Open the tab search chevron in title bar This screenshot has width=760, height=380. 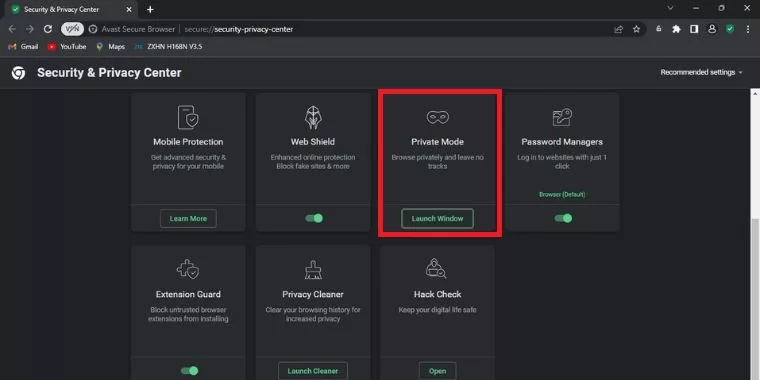(x=670, y=8)
